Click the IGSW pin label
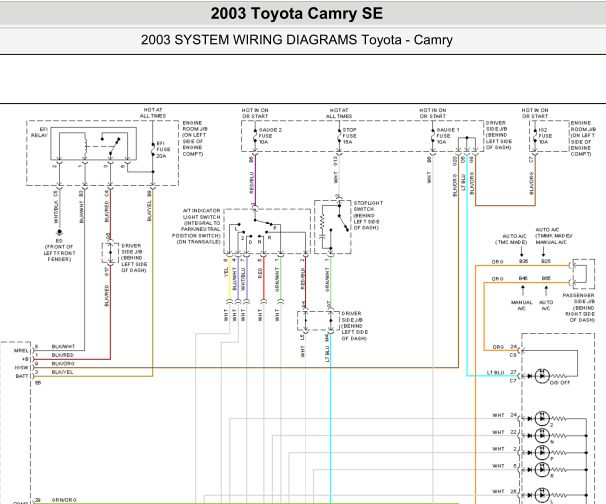606x504 pixels. [22, 368]
